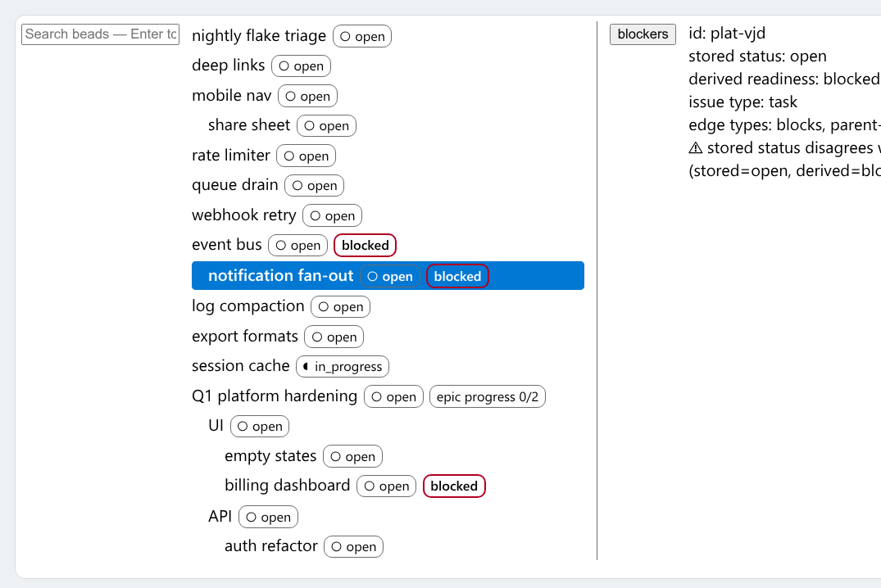Click the open badge on Q1 platform hardening
This screenshot has width=881, height=588.
(x=394, y=397)
